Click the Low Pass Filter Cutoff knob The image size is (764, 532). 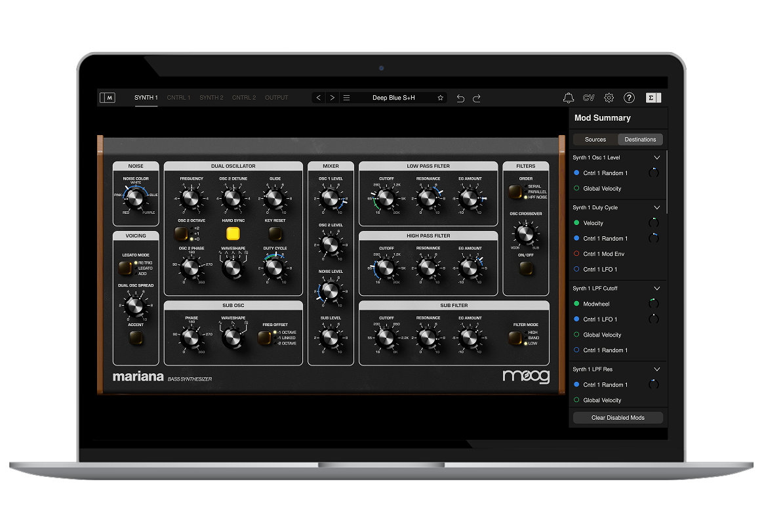tap(386, 198)
